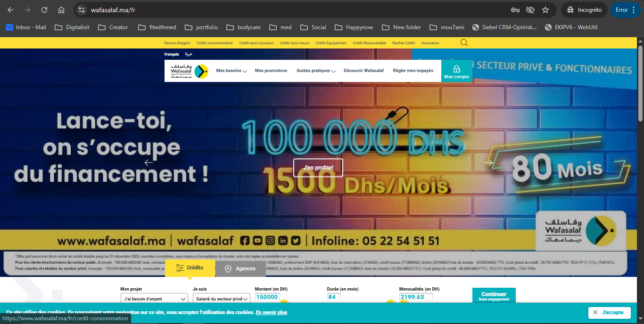Open the Digitalisit bookmark folder
The height and width of the screenshot is (324, 644).
point(72,27)
